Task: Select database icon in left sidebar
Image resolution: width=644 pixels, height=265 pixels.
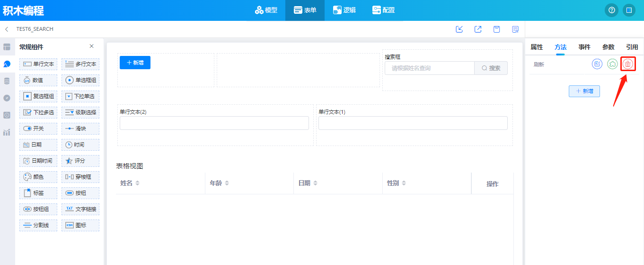Action: tap(7, 81)
